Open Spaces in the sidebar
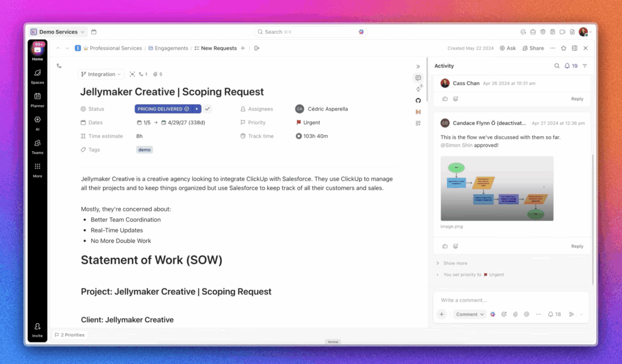Screen dimensions: 622x364 37,75
